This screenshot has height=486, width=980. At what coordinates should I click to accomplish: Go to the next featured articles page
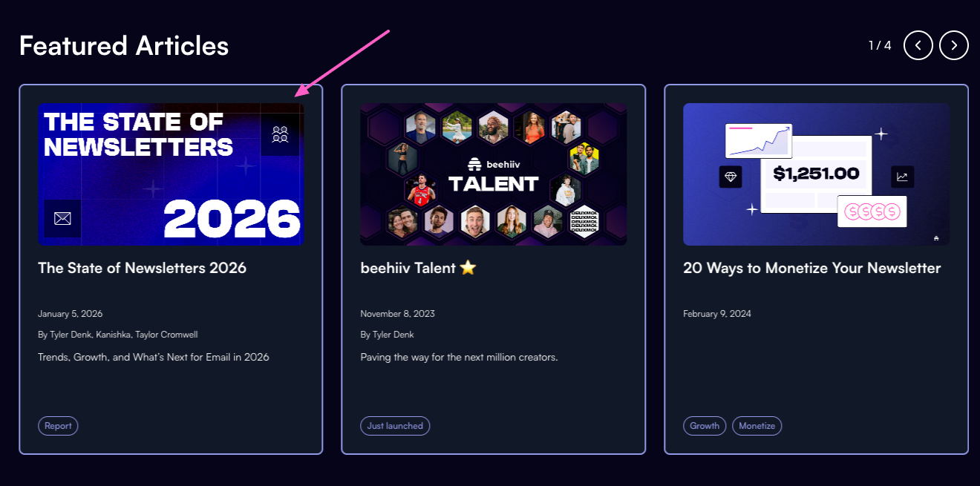[954, 45]
